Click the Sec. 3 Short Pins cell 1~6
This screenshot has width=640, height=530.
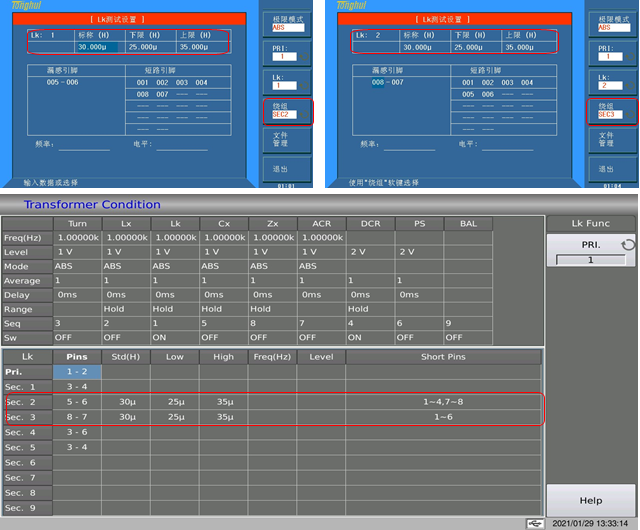click(x=443, y=416)
